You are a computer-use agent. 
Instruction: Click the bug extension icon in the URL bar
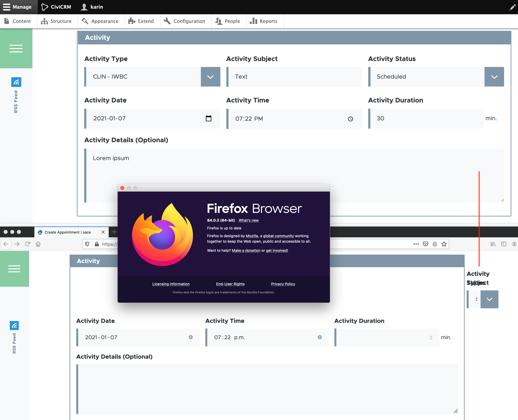pyautogui.click(x=435, y=244)
